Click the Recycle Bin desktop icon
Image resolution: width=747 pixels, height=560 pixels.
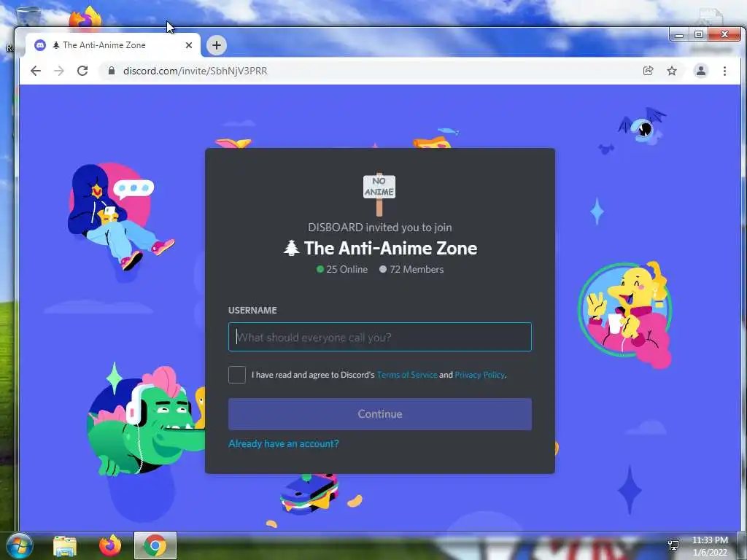pyautogui.click(x=28, y=17)
